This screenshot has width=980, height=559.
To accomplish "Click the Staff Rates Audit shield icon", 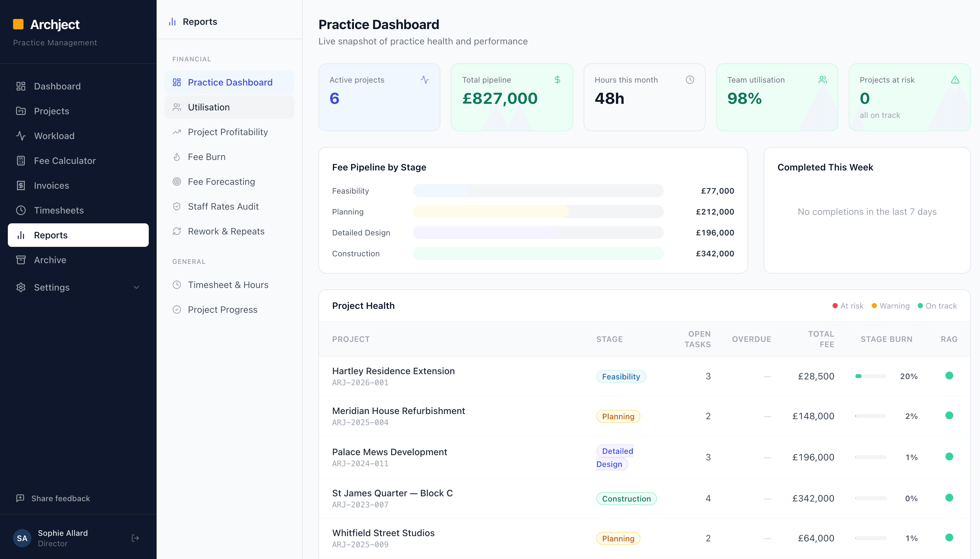I will tap(177, 207).
